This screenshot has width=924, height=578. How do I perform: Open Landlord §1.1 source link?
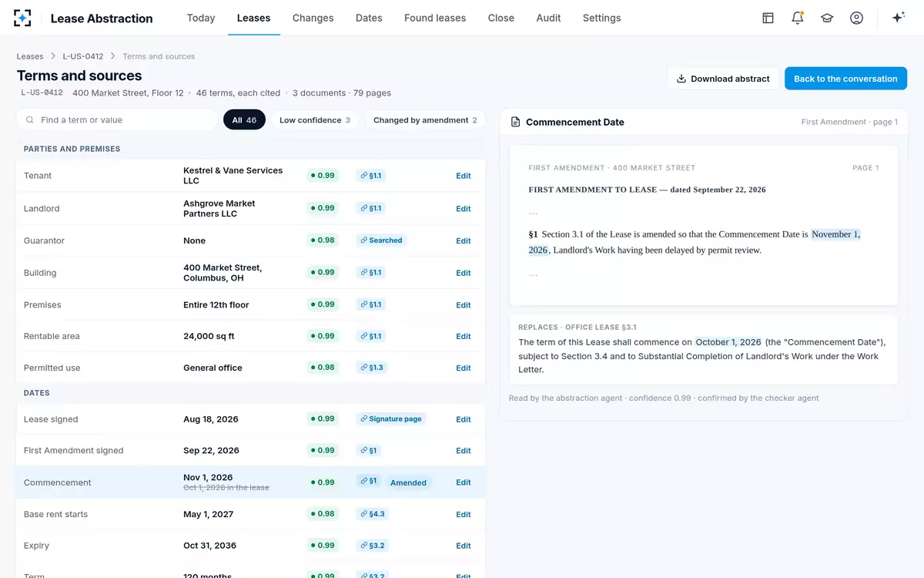click(x=370, y=208)
